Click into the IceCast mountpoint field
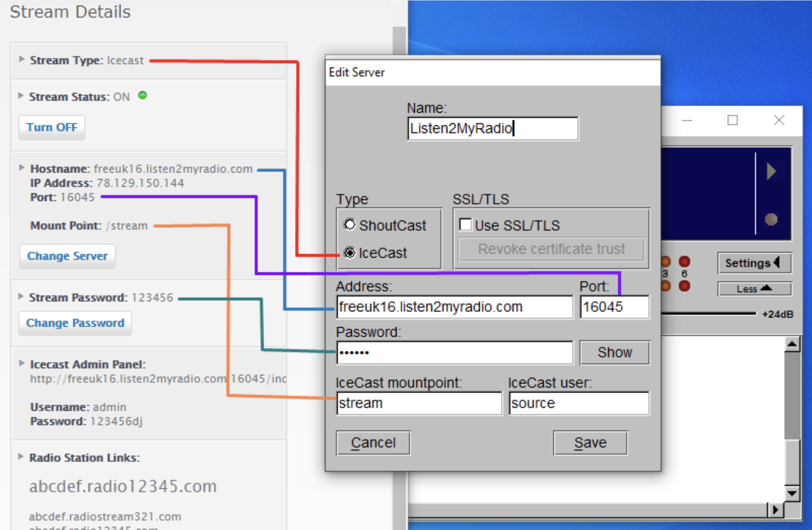The height and width of the screenshot is (530, 812). point(419,403)
